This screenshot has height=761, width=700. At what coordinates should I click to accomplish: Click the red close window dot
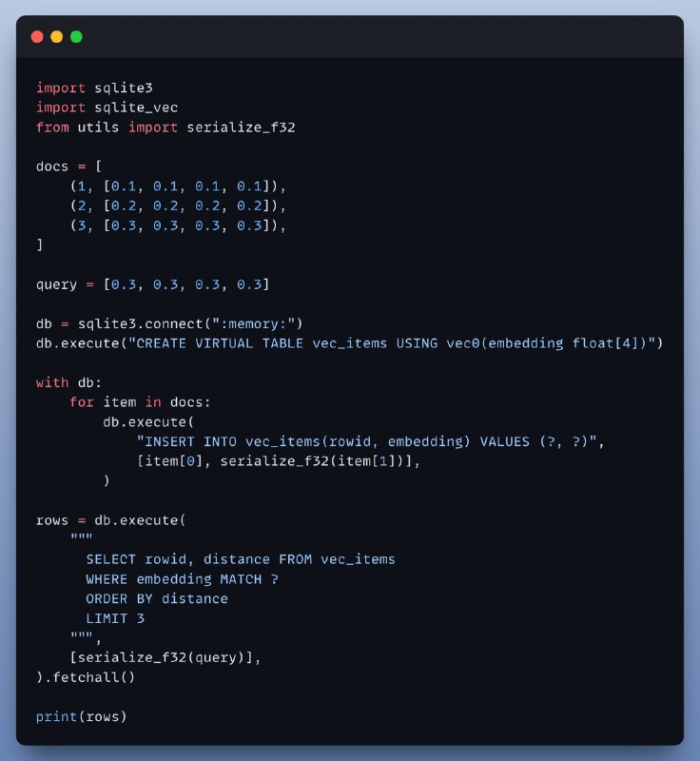coord(37,37)
